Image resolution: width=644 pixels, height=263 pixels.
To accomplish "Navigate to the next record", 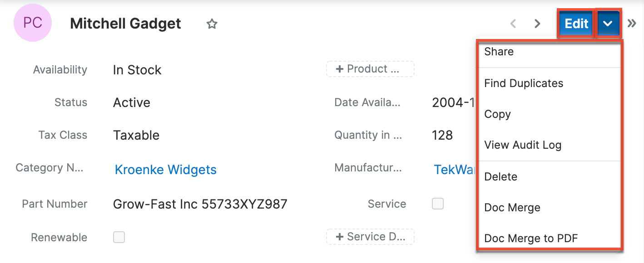I will pos(537,23).
